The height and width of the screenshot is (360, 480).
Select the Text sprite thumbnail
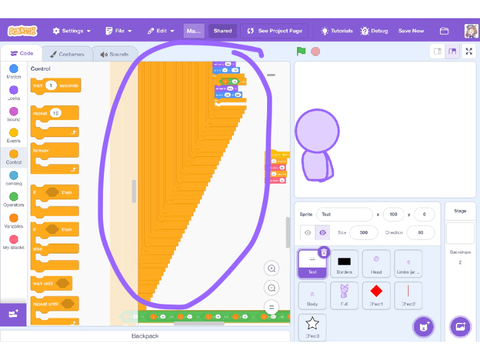point(312,263)
